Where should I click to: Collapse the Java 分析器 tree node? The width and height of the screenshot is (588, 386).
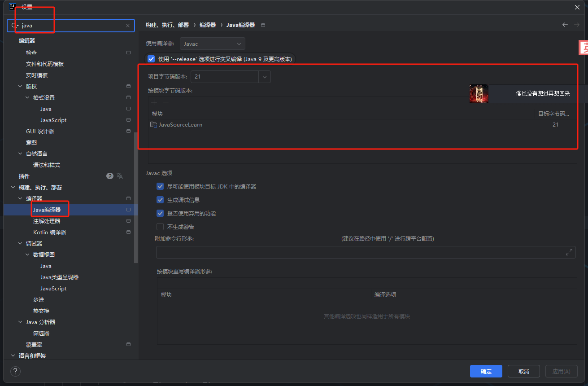click(20, 322)
